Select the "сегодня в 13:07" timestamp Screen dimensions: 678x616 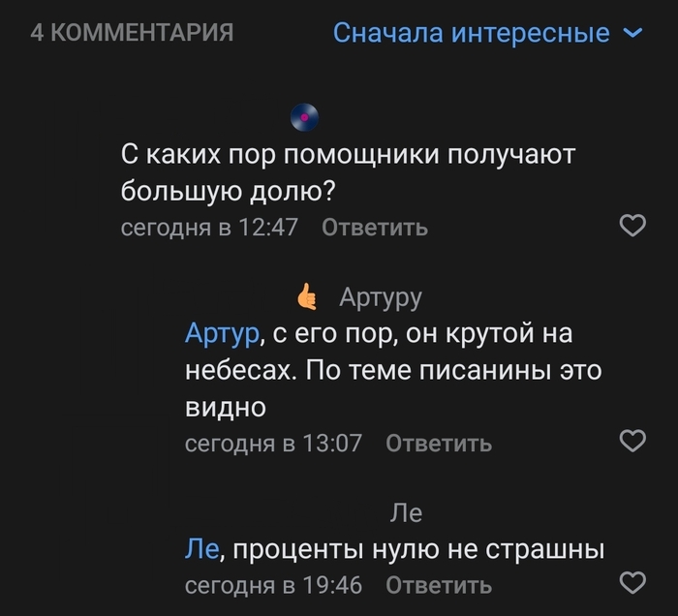click(x=273, y=444)
